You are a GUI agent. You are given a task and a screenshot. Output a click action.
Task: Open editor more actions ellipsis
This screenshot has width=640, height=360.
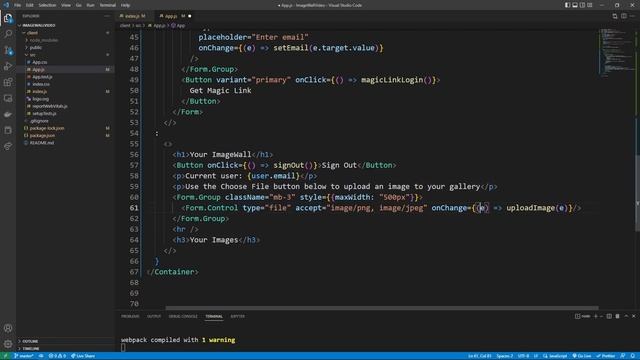(632, 16)
